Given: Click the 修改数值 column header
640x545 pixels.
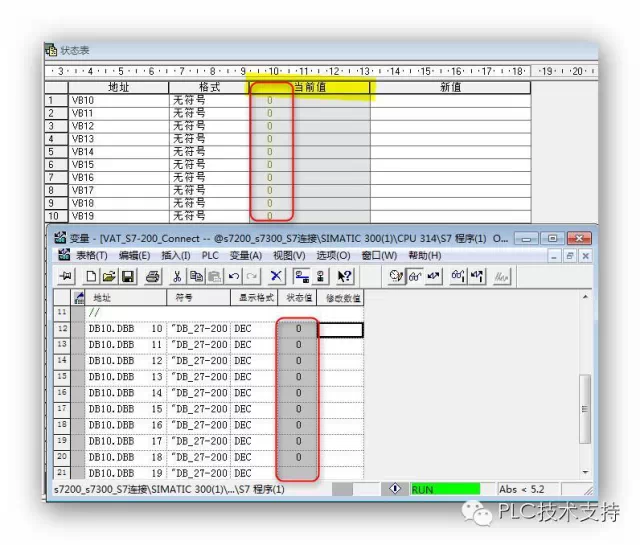Looking at the screenshot, I should click(341, 298).
